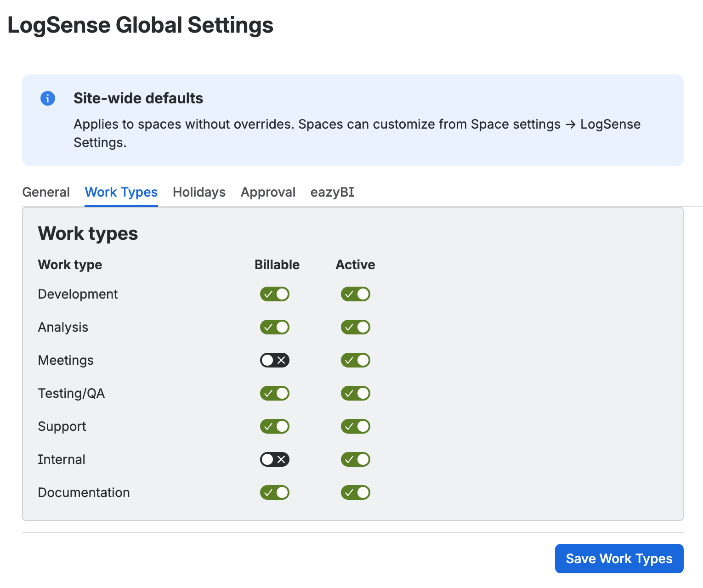Click the Work types section heading

coord(88,233)
